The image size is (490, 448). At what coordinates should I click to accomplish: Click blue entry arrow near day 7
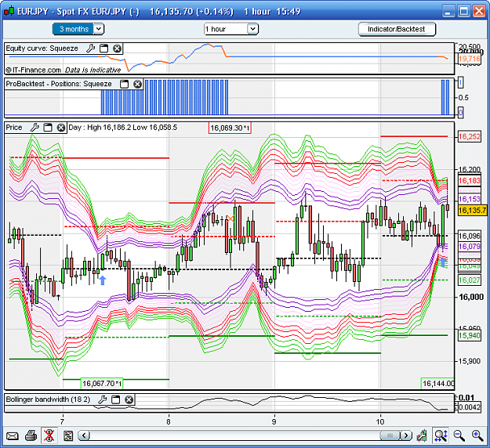coord(103,280)
